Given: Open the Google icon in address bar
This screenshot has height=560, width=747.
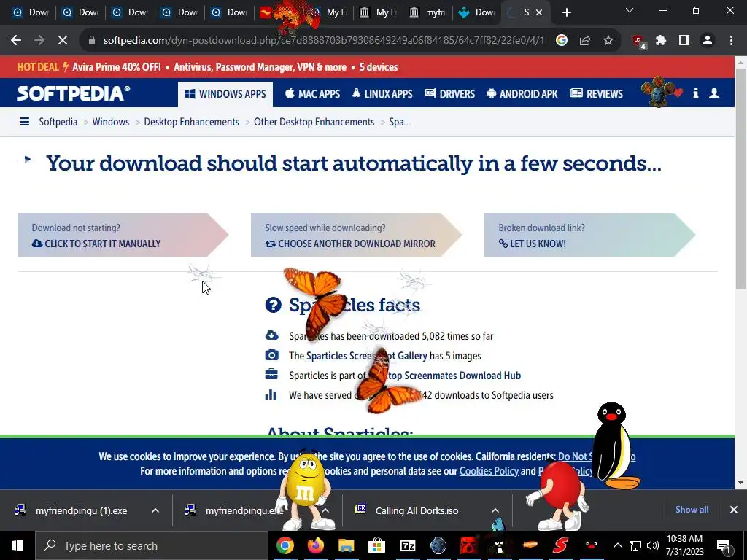Looking at the screenshot, I should 562,41.
